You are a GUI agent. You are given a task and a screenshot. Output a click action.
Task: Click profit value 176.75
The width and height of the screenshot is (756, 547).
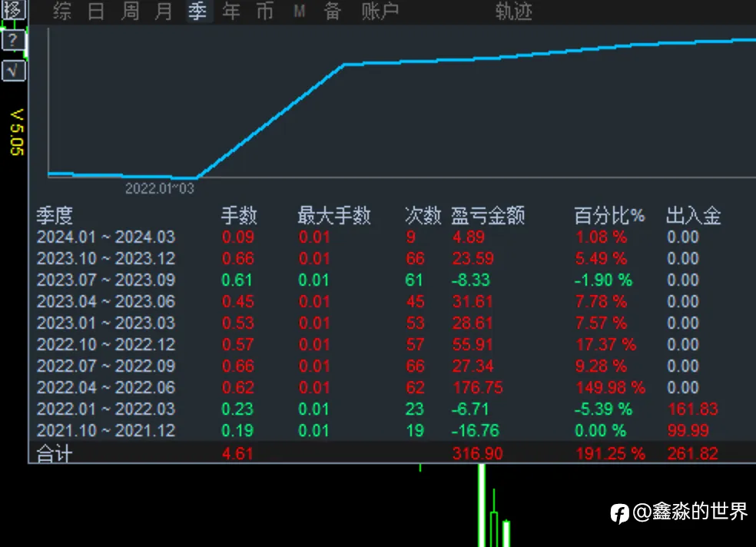[x=478, y=387]
